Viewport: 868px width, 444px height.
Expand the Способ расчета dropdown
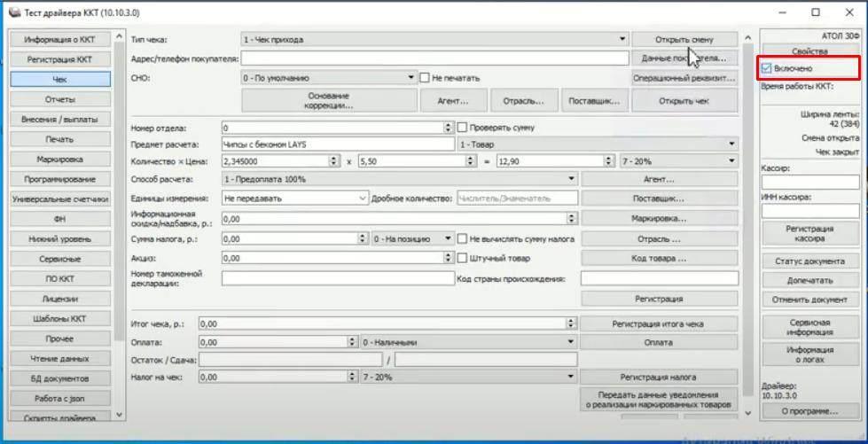tap(570, 179)
